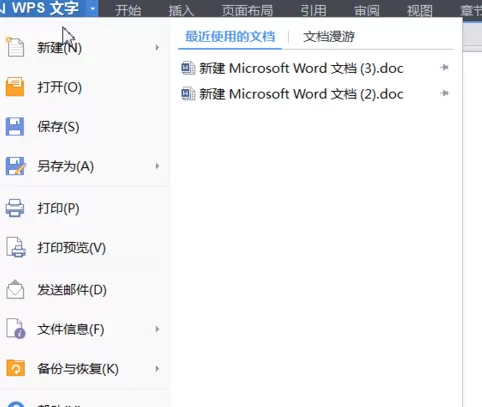
Task: Open the 插入 ribbon tab
Action: (181, 10)
